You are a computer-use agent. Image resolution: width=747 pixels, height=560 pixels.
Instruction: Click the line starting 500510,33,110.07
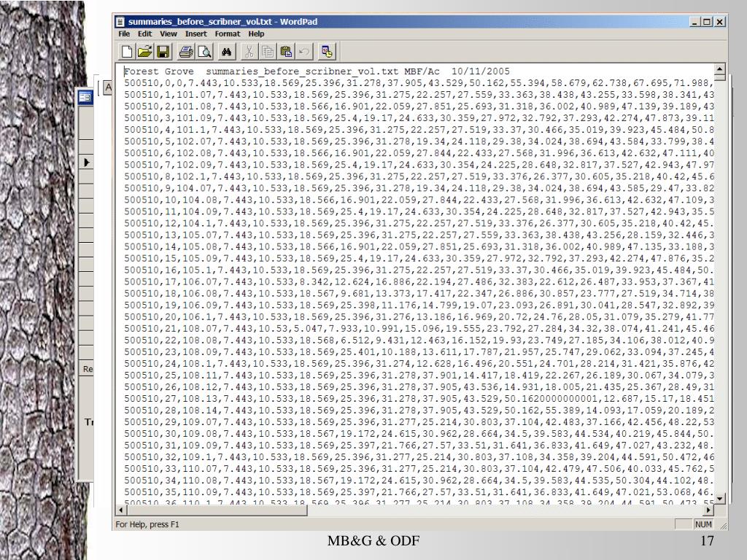(x=419, y=469)
